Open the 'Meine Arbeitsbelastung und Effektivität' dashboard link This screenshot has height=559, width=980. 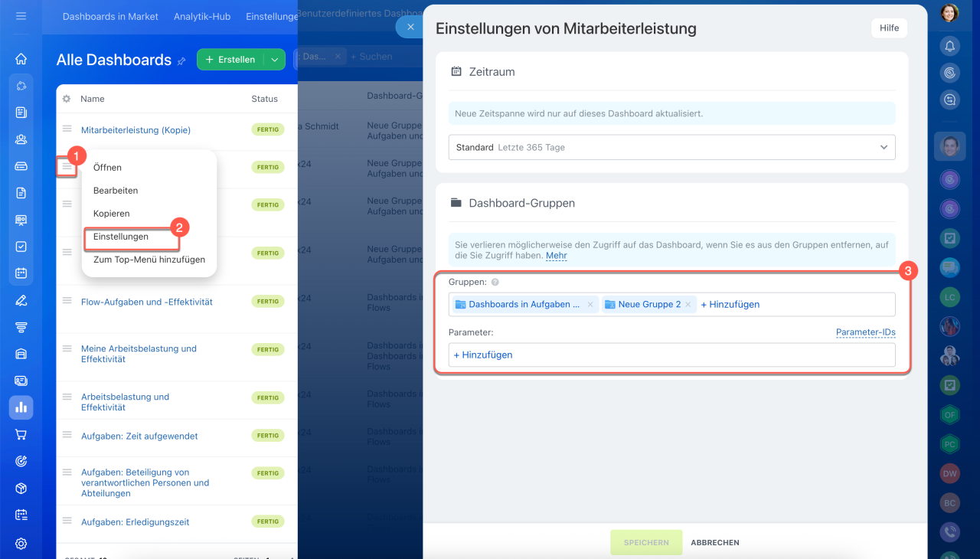139,354
